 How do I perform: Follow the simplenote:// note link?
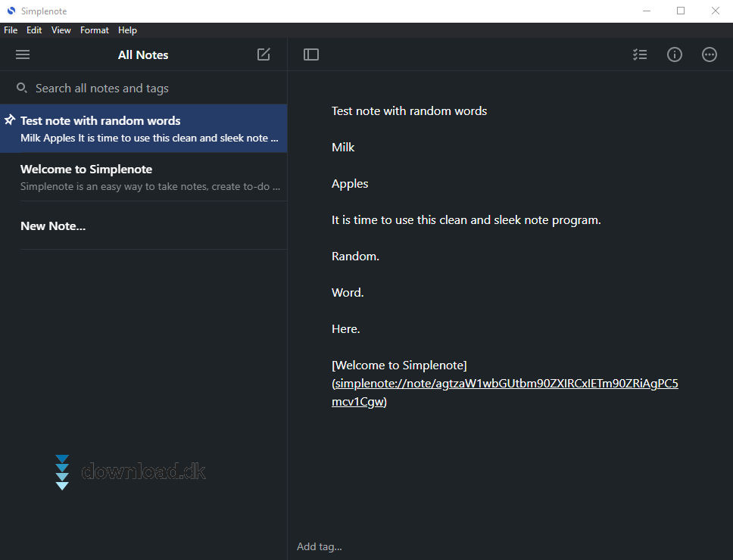click(506, 384)
